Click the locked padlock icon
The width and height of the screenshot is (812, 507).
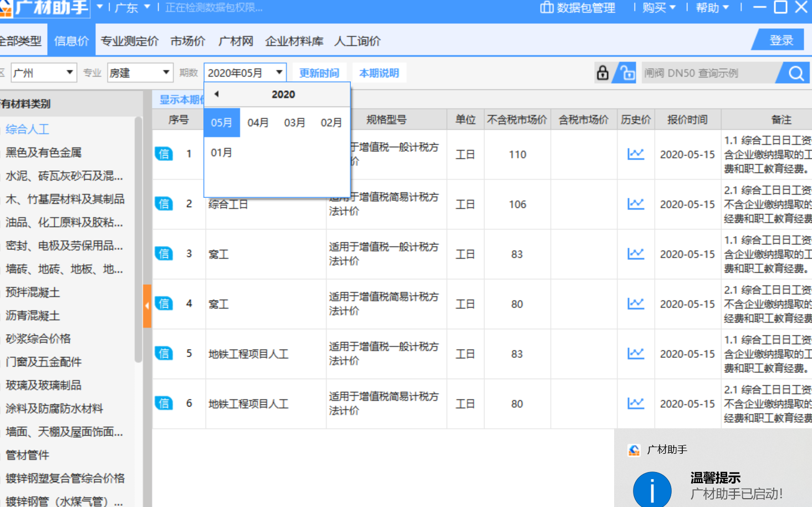coord(602,73)
